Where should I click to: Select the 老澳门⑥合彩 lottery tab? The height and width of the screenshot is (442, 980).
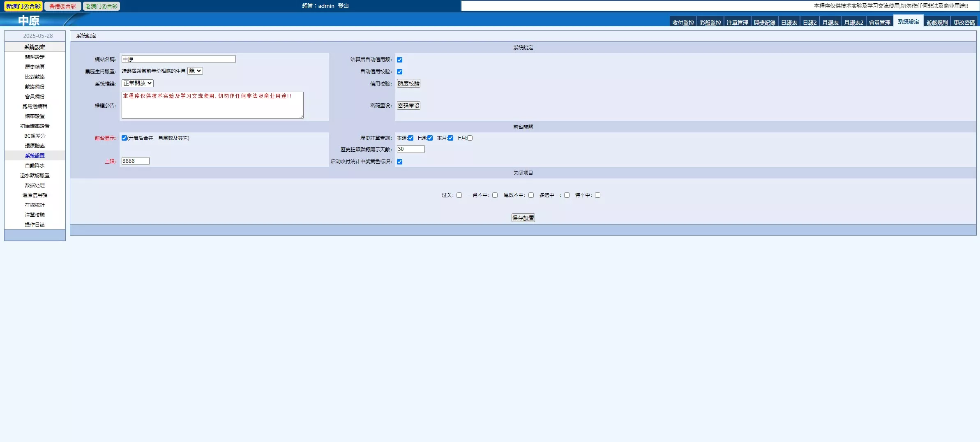101,6
